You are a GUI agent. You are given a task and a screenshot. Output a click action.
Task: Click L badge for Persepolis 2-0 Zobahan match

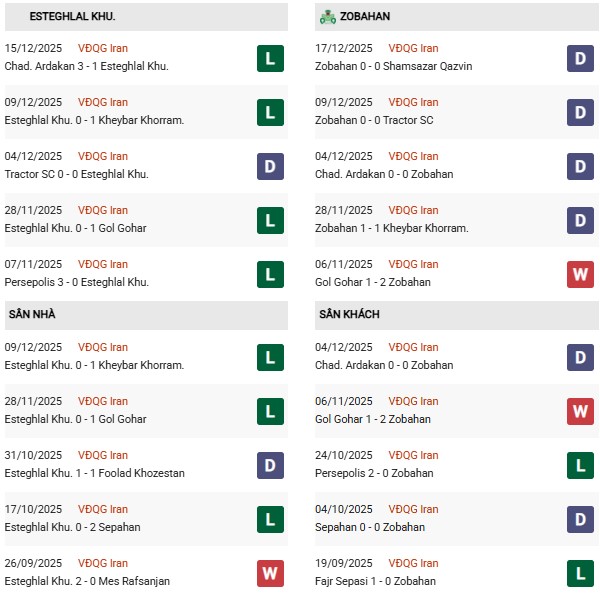point(582,465)
